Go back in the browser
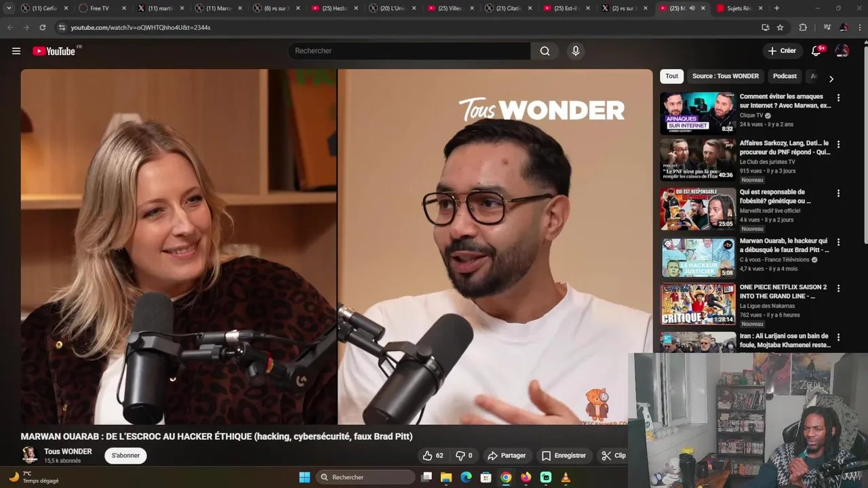Image resolution: width=868 pixels, height=488 pixels. (9, 27)
